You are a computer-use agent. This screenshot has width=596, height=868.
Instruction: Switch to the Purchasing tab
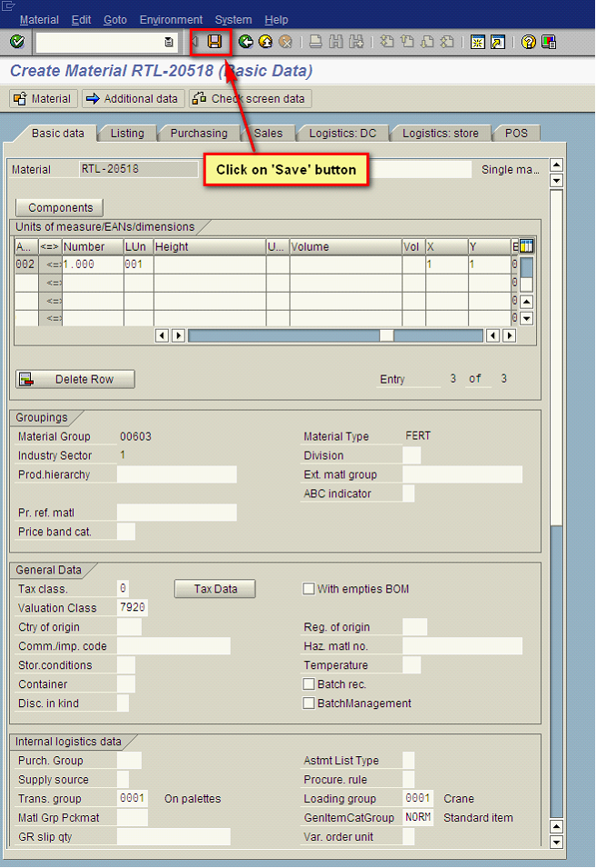pyautogui.click(x=198, y=134)
